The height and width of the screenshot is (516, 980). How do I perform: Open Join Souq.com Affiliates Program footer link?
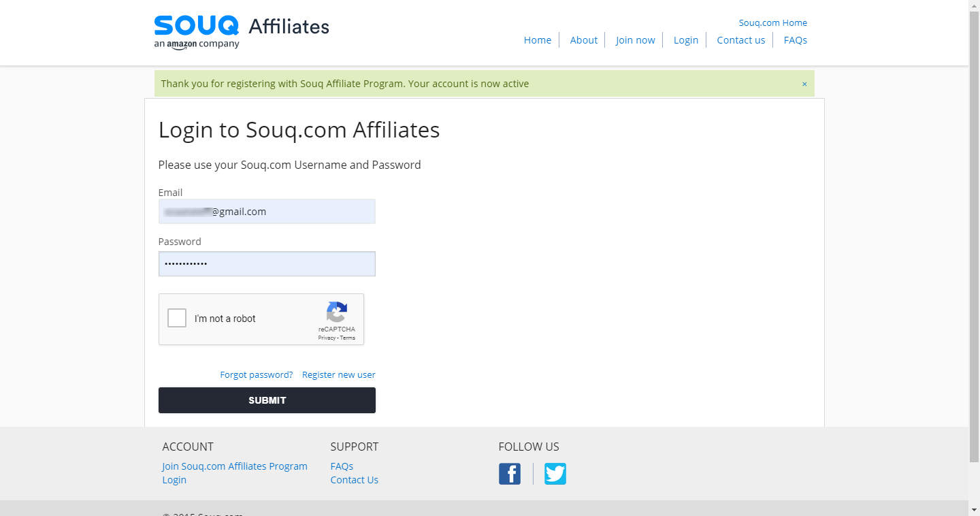pos(235,466)
